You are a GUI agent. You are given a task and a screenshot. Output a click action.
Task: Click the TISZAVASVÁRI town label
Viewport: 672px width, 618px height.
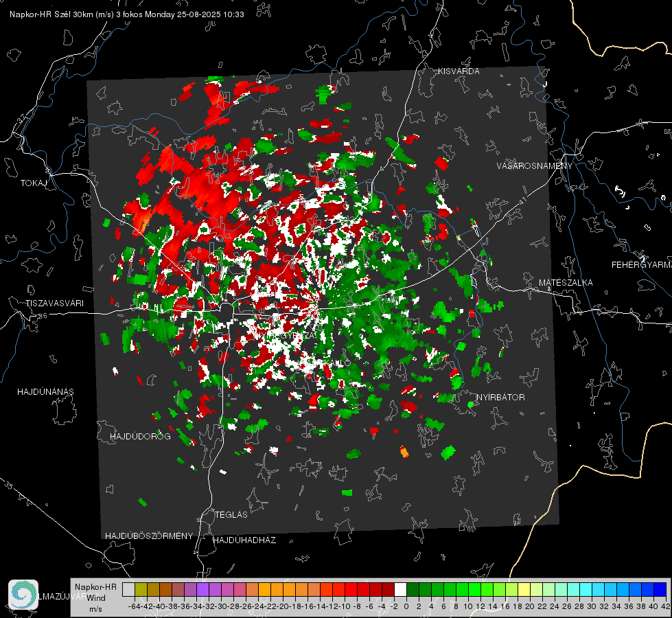click(54, 304)
